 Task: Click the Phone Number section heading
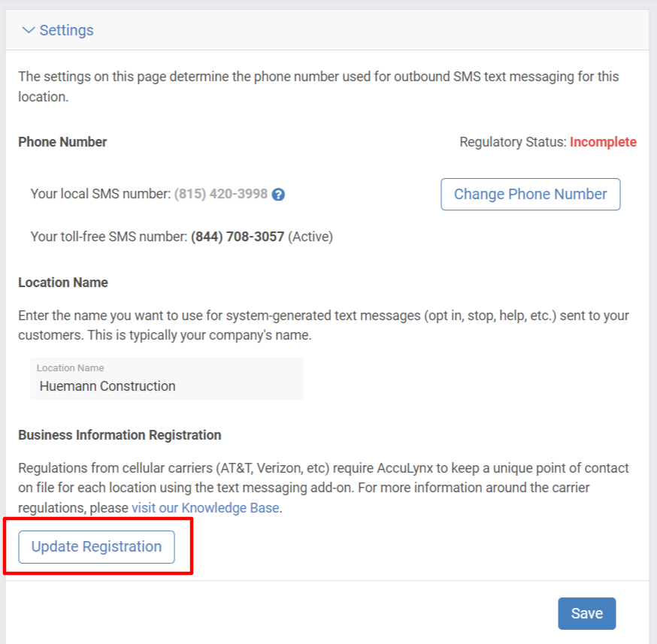coord(62,142)
